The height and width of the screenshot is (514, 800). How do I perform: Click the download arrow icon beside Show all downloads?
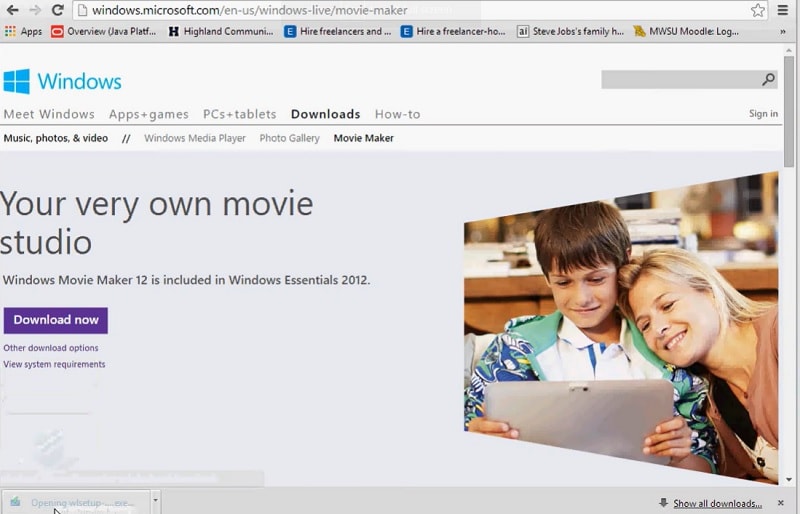click(x=663, y=503)
